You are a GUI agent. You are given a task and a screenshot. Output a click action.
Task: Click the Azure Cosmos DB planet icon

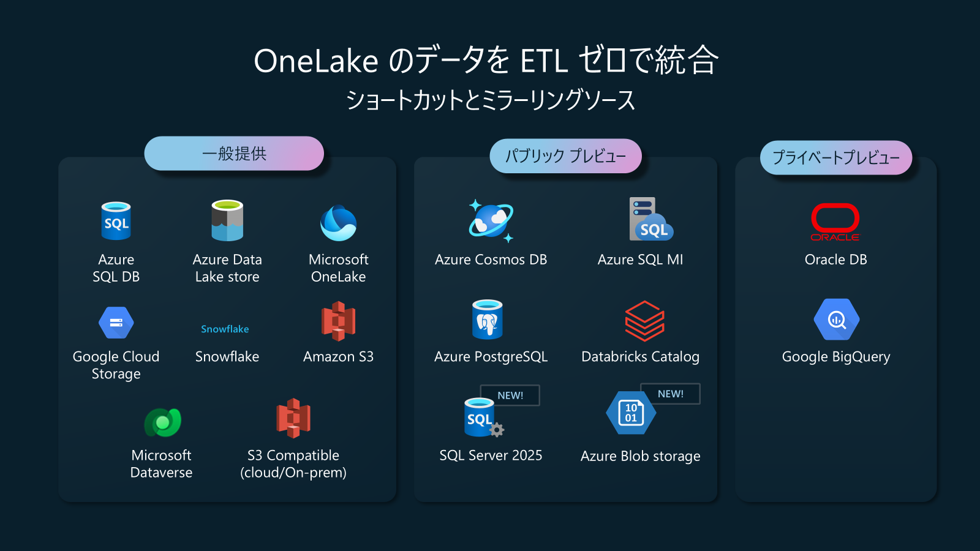[491, 220]
